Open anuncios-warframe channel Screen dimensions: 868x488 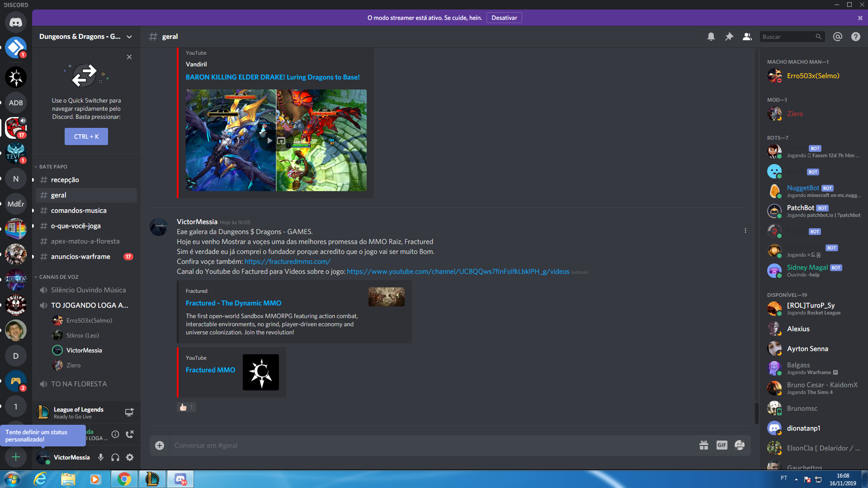click(x=86, y=257)
